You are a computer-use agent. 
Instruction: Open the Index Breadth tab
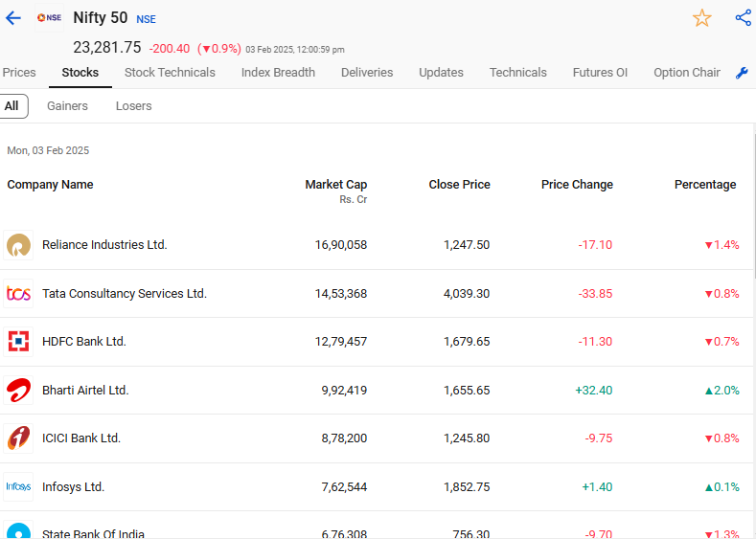click(x=278, y=73)
